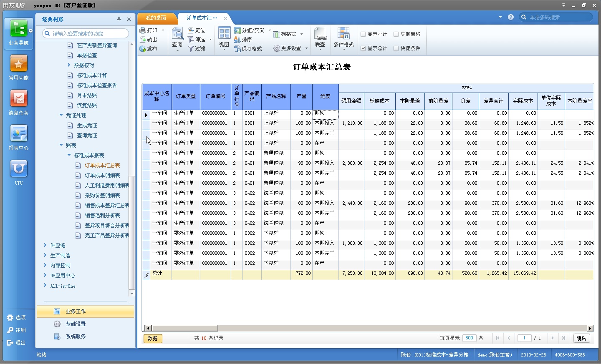Click 定位 locate tool
Viewport: 601px width, 364px height.
(197, 30)
